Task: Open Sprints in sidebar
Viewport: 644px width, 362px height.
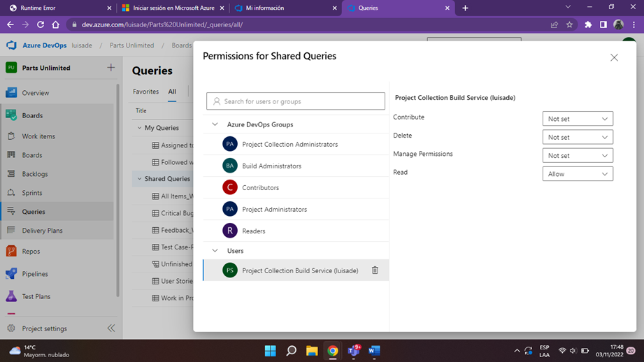Action: click(x=31, y=193)
